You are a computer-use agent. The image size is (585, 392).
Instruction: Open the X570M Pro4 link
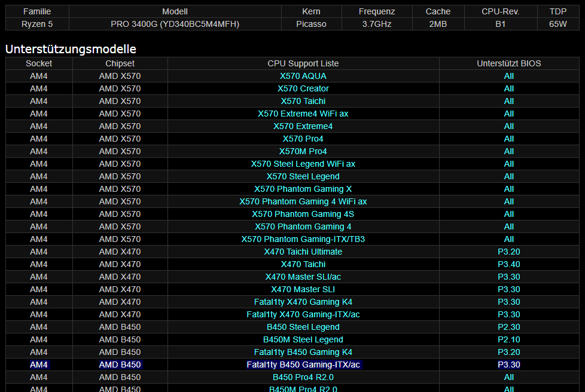click(x=303, y=151)
